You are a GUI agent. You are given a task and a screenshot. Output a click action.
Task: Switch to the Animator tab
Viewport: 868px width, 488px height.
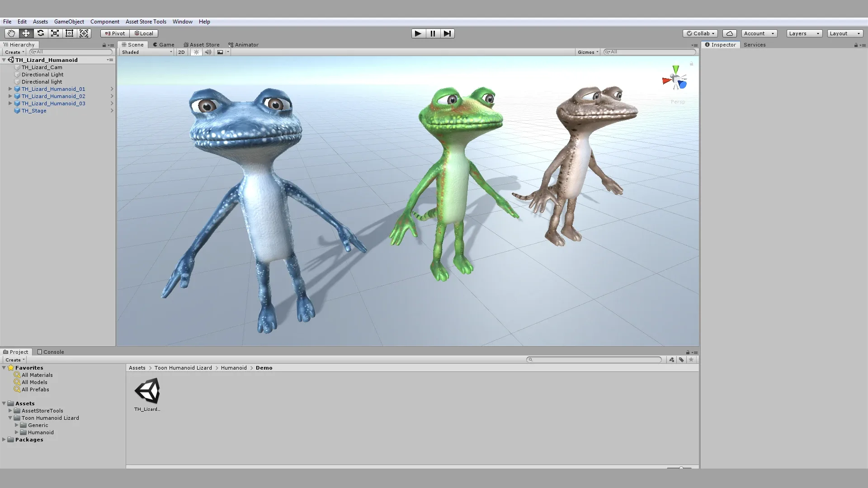pos(243,45)
